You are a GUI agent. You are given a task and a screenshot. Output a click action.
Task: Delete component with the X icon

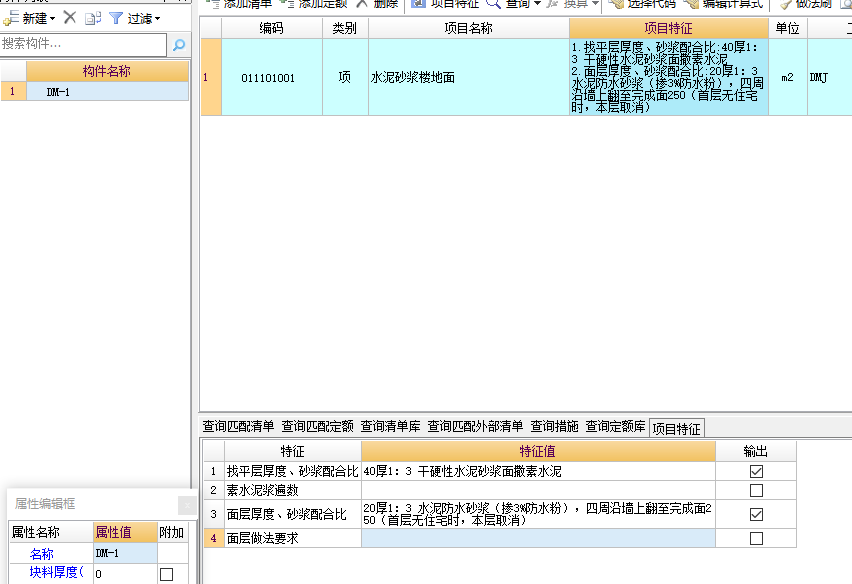click(x=70, y=18)
